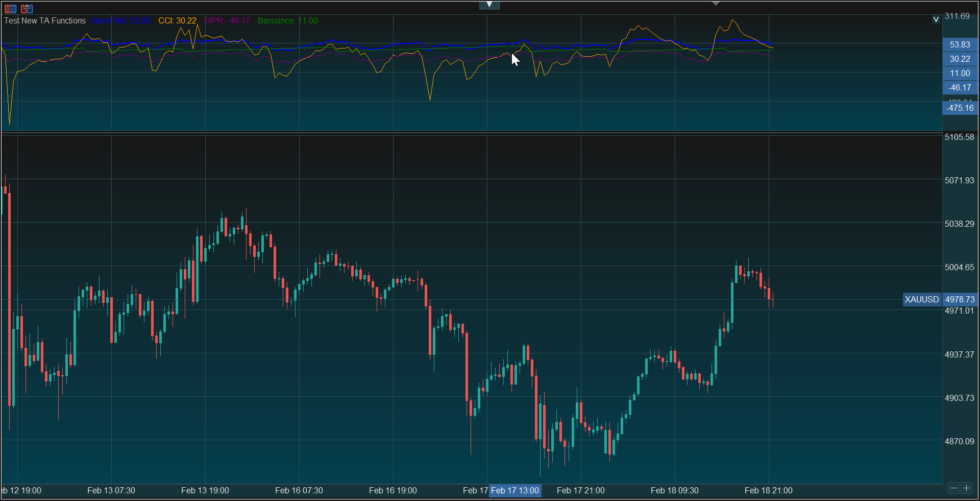Select the purple WPR indicator label
The width and height of the screenshot is (980, 501).
point(227,20)
